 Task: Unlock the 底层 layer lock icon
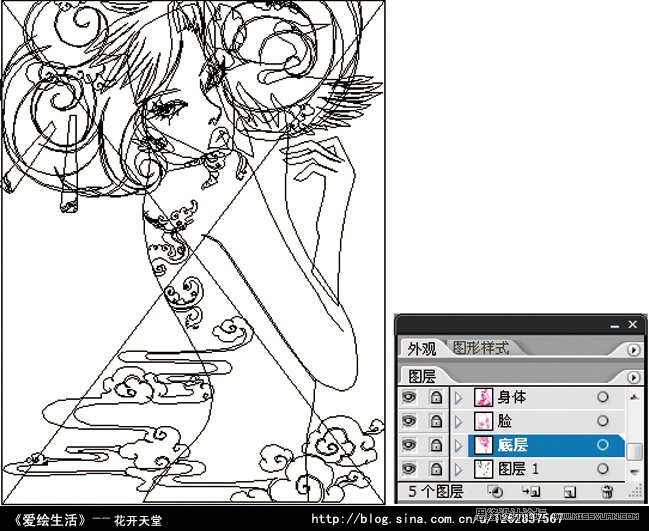435,445
